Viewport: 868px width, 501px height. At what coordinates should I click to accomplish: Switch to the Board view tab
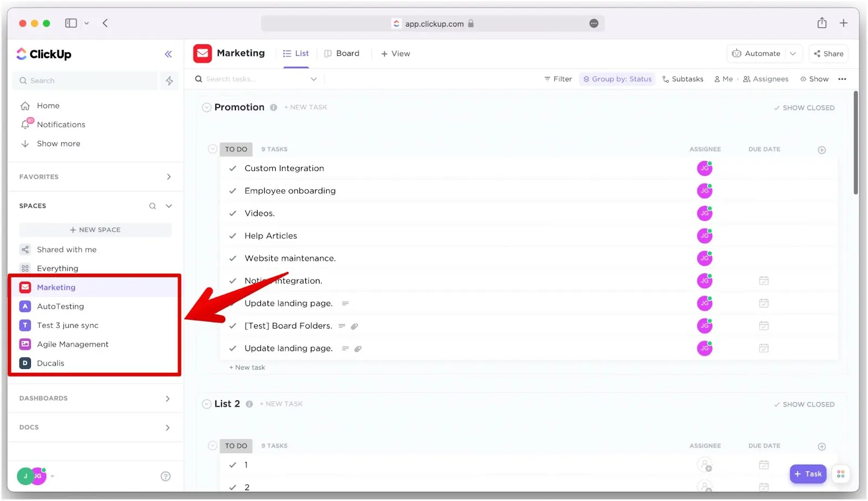342,54
